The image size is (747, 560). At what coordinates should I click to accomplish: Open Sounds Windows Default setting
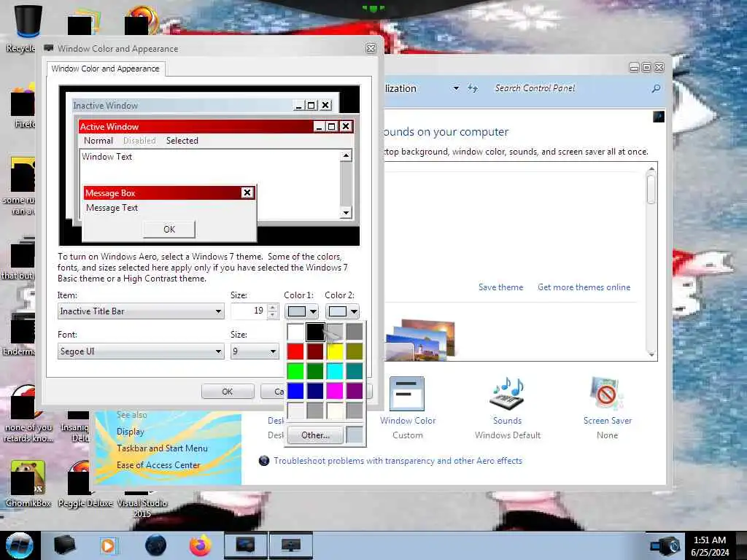tap(508, 408)
